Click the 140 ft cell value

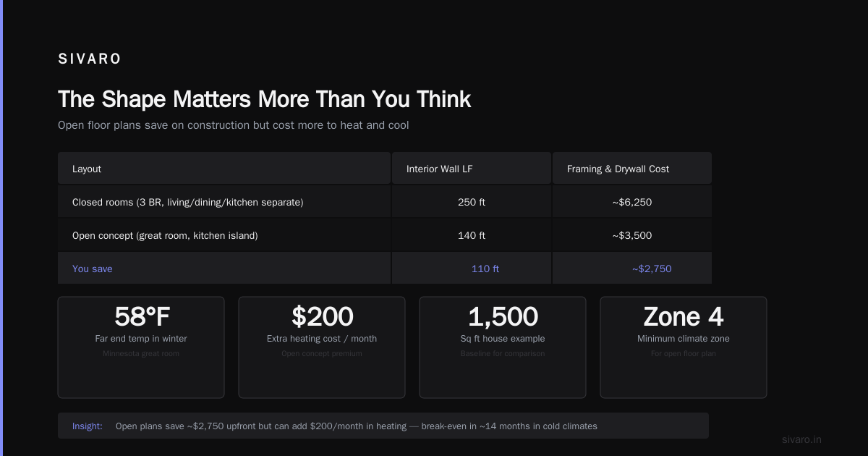click(472, 235)
